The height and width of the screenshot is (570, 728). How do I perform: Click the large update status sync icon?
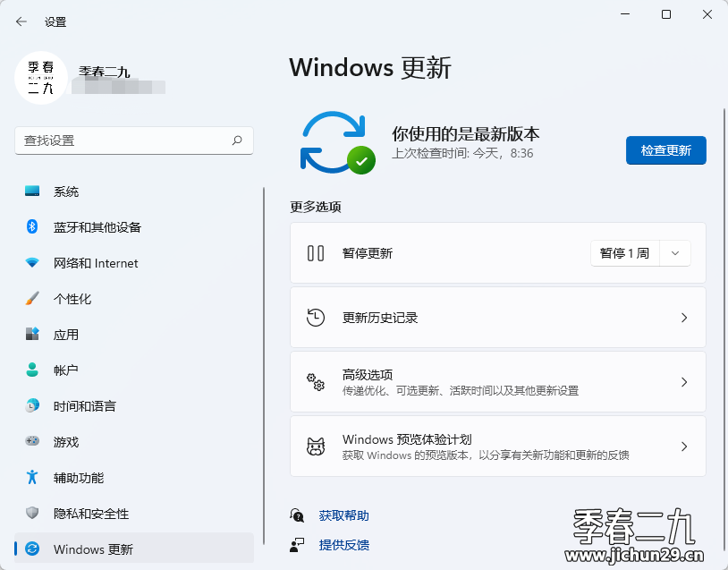tap(337, 142)
